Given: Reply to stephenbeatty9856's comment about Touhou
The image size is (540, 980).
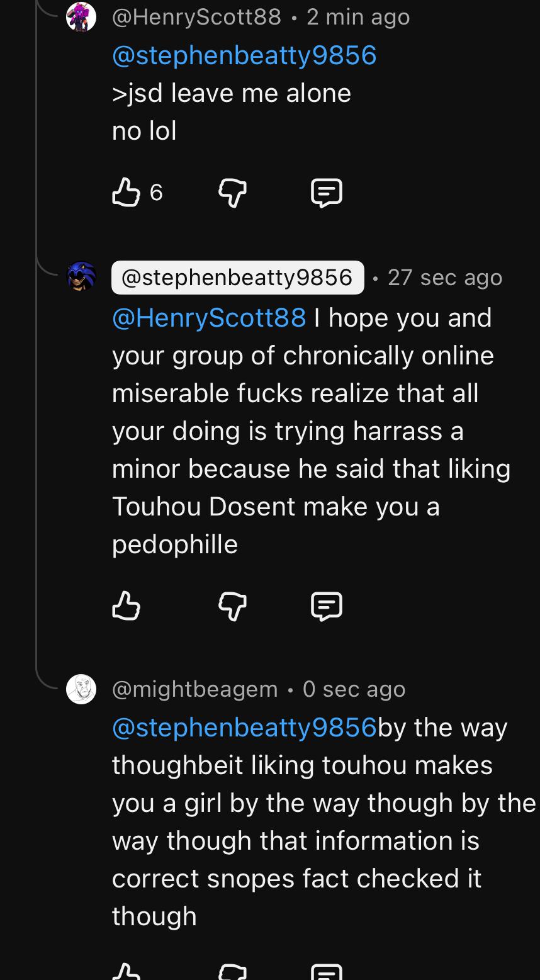Looking at the screenshot, I should pyautogui.click(x=327, y=607).
